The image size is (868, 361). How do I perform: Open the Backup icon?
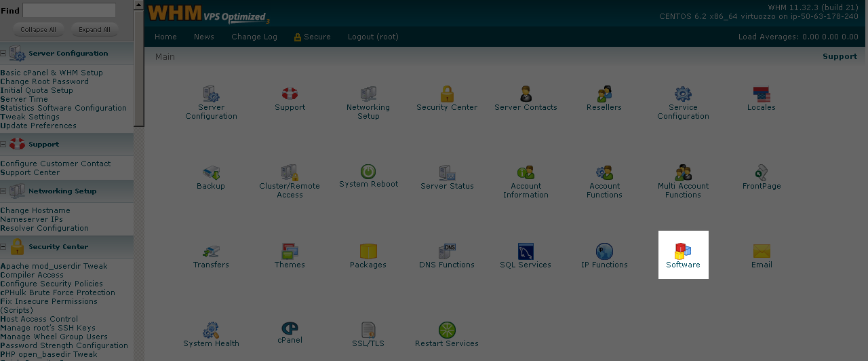[211, 172]
